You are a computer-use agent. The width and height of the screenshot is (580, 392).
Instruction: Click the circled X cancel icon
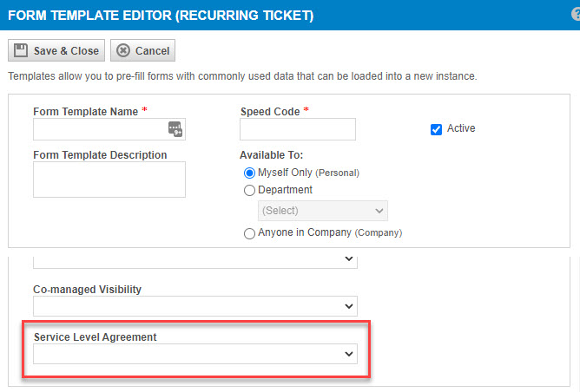point(123,50)
